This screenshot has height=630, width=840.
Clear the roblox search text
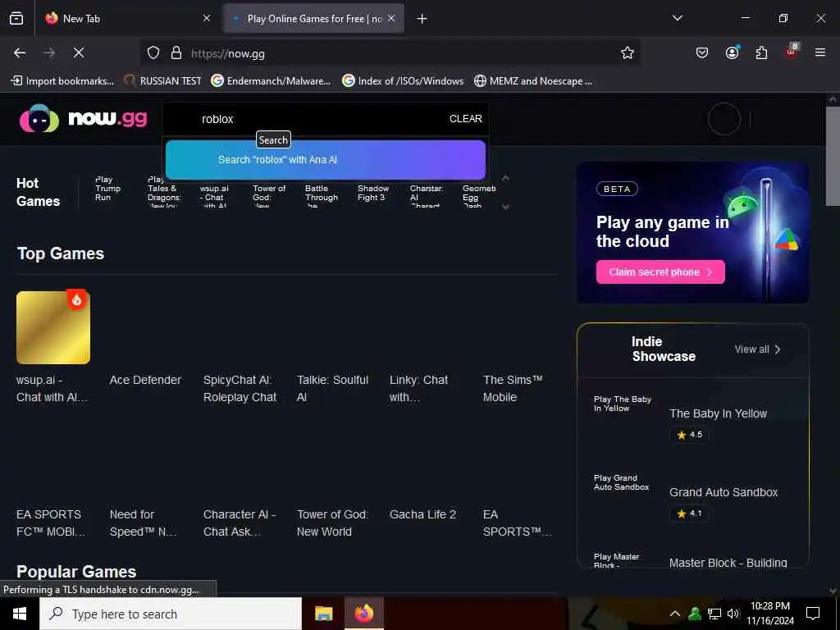pyautogui.click(x=466, y=119)
